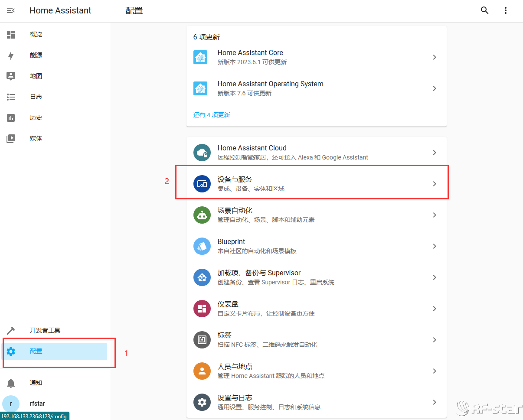
Task: Select 配置 in the sidebar
Action: coord(55,352)
